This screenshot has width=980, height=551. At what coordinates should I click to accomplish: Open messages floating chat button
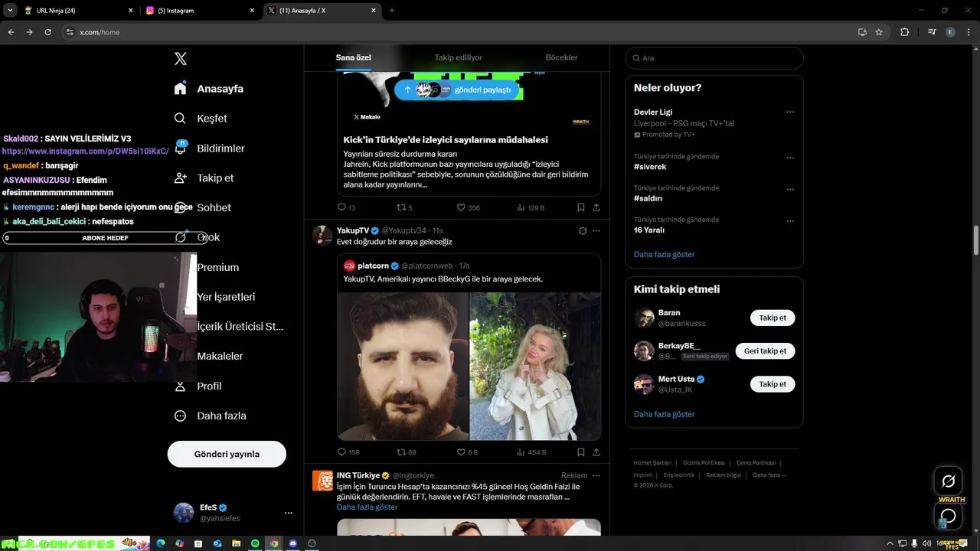point(949,517)
